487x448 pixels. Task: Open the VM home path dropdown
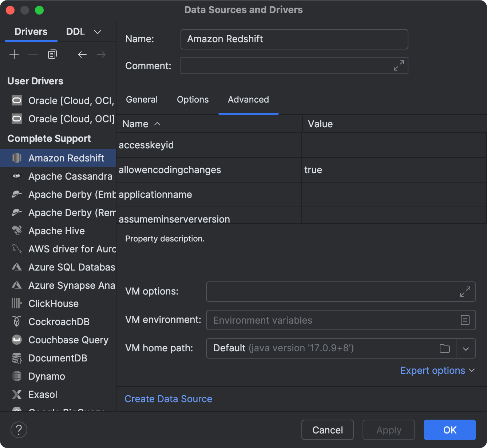(x=466, y=348)
